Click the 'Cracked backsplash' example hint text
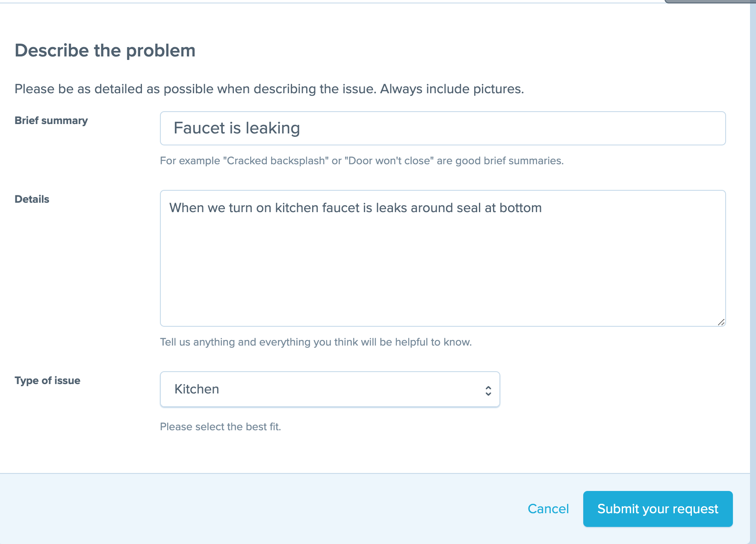 (362, 161)
